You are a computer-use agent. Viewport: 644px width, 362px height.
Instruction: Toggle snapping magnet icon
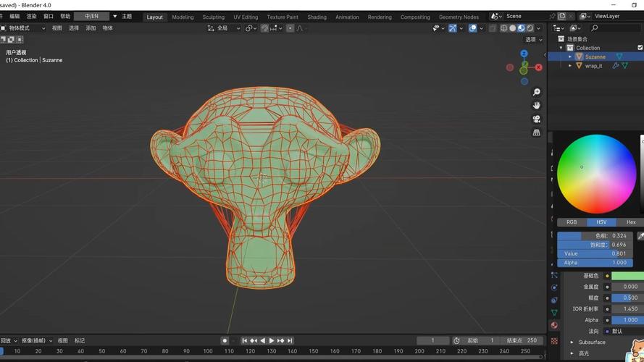coord(265,28)
